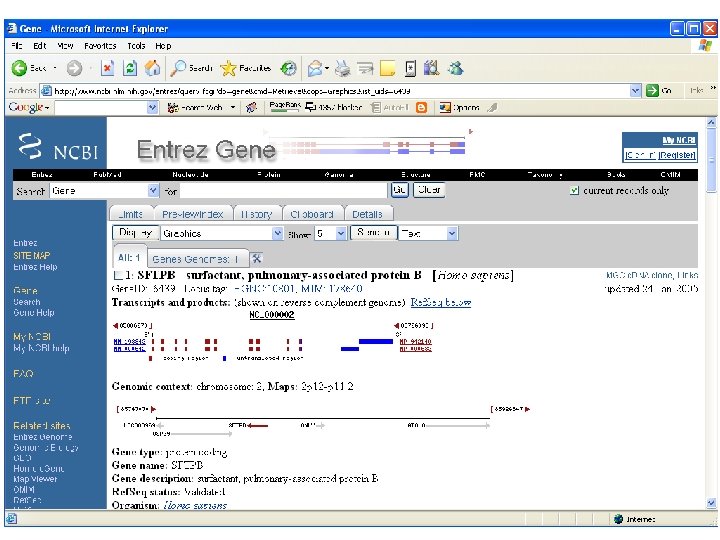Screen dimensions: 720x540
Task: Open the Tools menu
Action: pyautogui.click(x=136, y=45)
